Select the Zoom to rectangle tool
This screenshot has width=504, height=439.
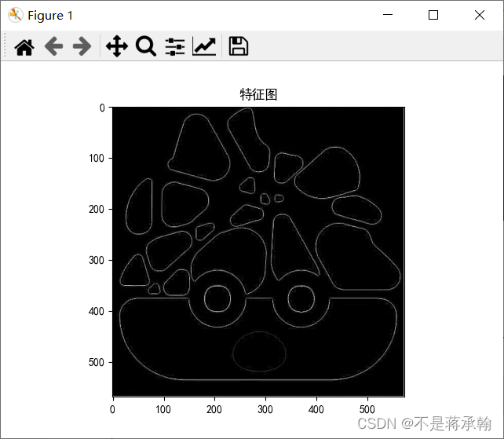(146, 46)
